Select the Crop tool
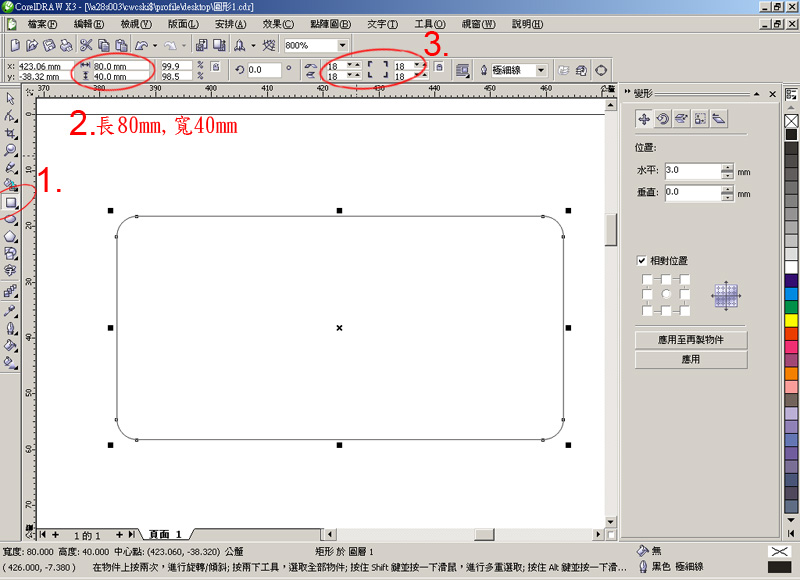Image resolution: width=800 pixels, height=580 pixels. [x=10, y=134]
